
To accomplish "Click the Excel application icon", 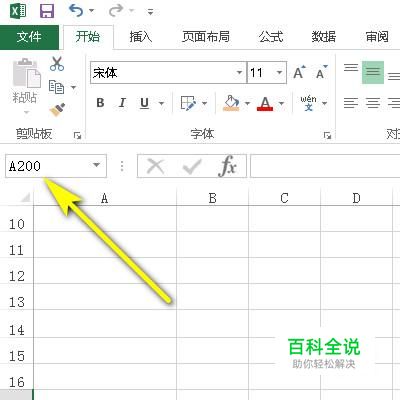I will [x=18, y=11].
